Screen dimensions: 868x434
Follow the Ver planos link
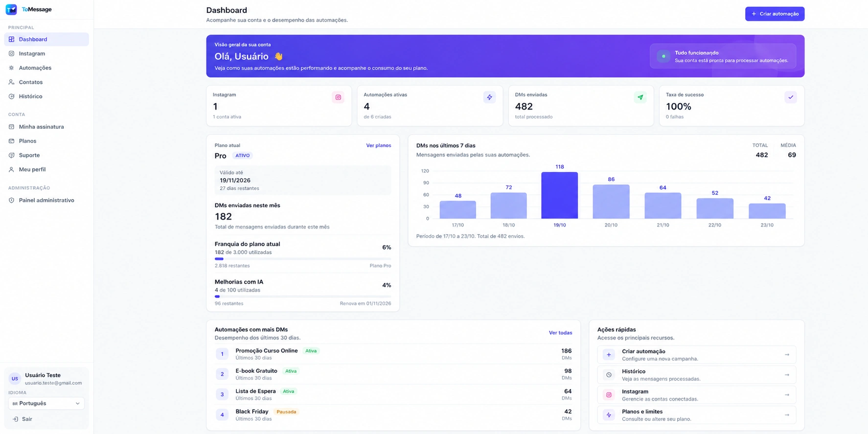coord(379,145)
